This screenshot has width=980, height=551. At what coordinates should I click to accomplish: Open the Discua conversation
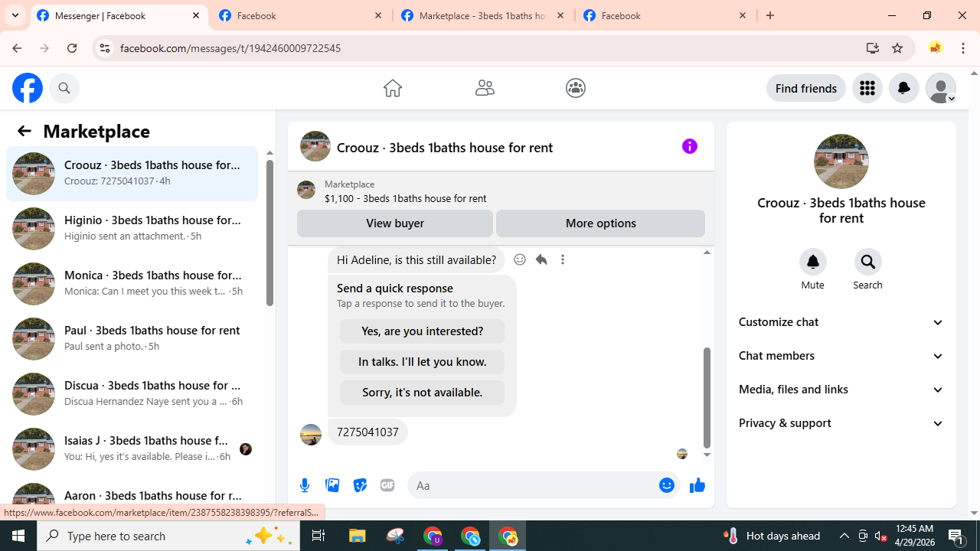[132, 394]
